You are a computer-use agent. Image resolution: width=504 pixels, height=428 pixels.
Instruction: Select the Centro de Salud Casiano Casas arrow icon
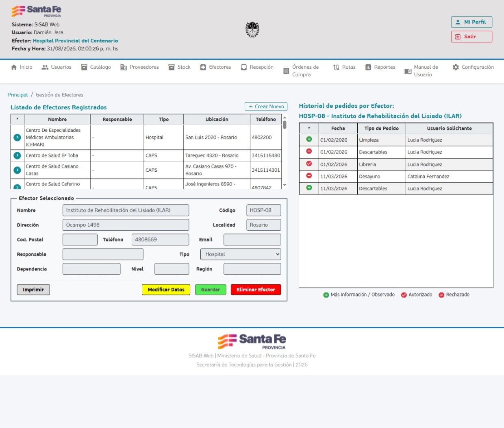click(17, 170)
